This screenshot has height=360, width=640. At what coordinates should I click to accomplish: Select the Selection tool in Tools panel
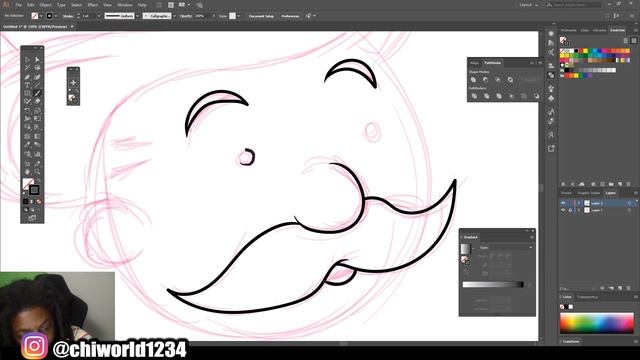coord(27,60)
